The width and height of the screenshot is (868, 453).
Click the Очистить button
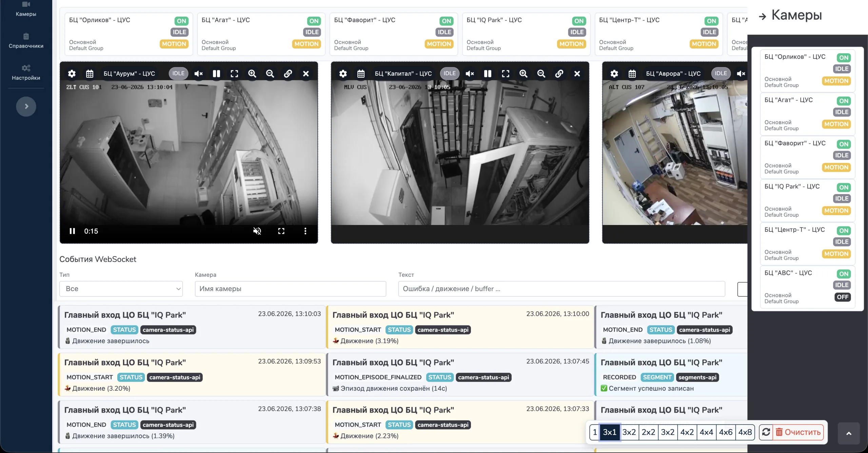click(798, 432)
